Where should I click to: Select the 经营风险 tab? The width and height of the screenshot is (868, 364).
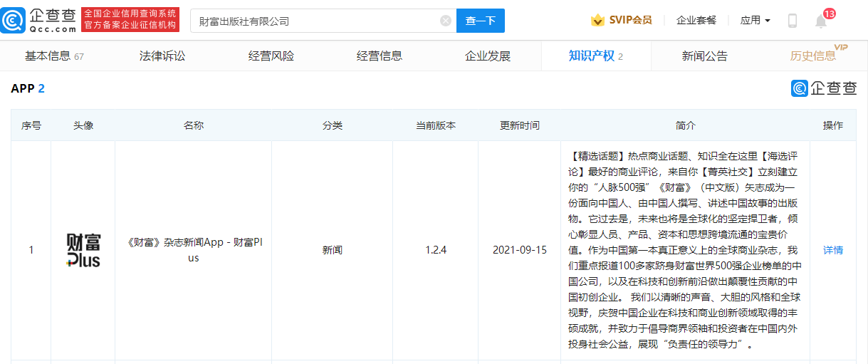point(271,56)
